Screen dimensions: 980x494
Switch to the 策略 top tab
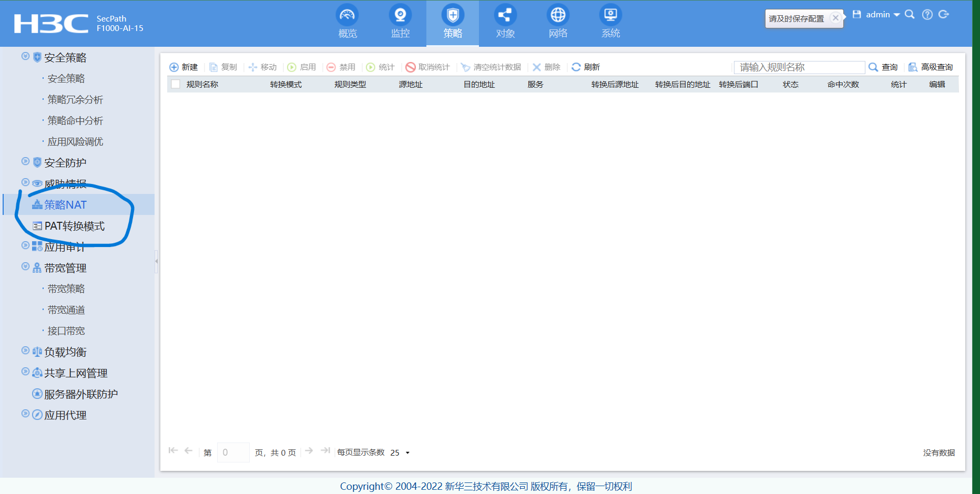pos(453,23)
